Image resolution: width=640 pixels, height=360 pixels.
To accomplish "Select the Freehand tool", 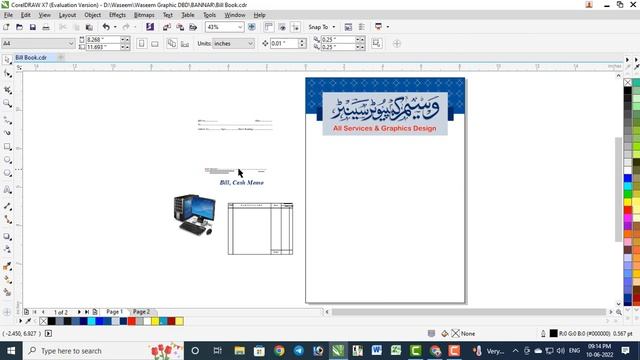I will [7, 120].
